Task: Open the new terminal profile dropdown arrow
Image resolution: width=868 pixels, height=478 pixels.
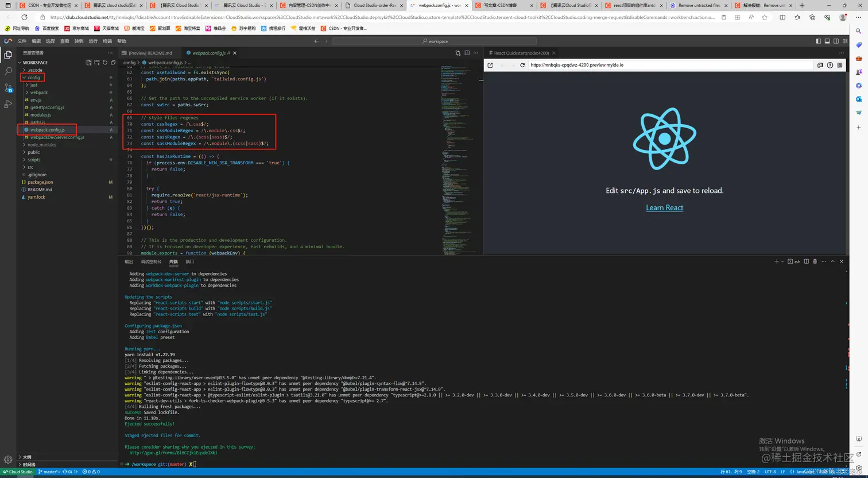Action: pos(782,261)
